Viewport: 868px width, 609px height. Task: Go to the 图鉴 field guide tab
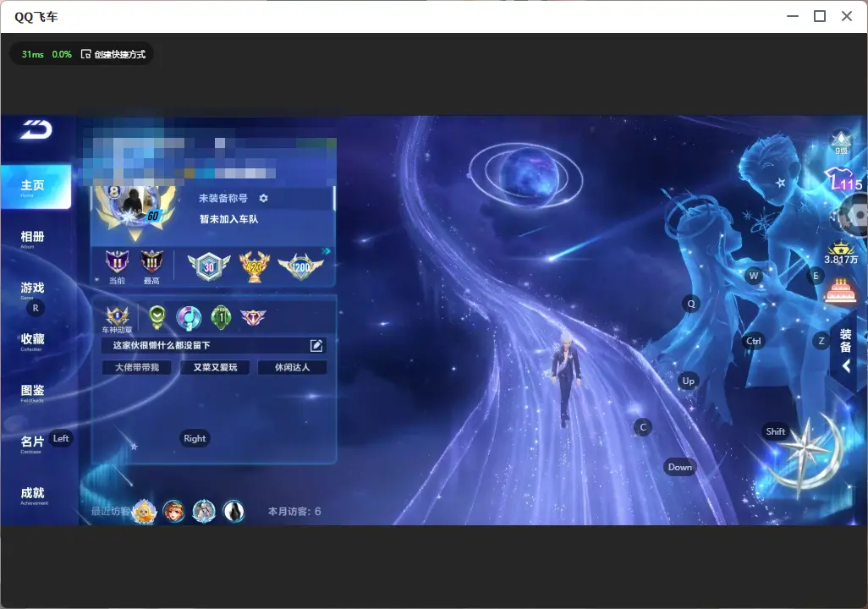click(x=33, y=392)
